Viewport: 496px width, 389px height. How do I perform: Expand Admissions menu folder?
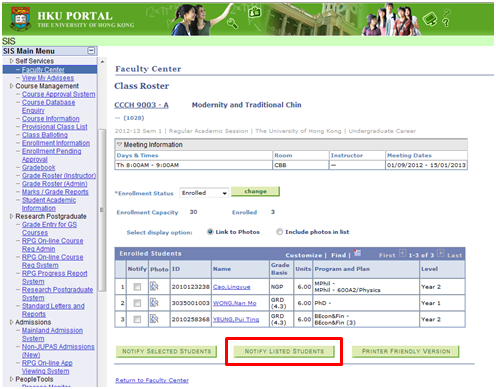[11, 322]
